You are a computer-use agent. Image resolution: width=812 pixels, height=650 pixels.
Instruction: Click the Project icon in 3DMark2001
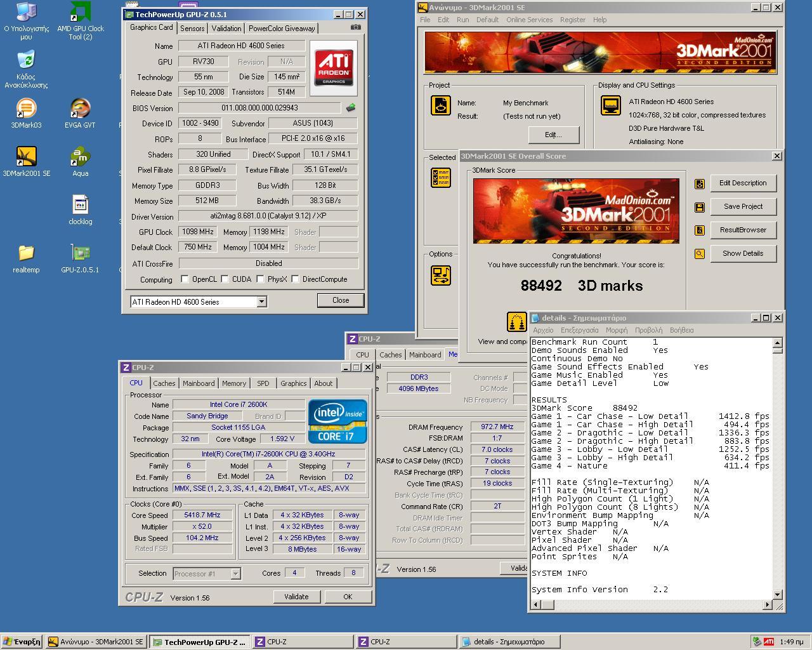click(x=440, y=105)
